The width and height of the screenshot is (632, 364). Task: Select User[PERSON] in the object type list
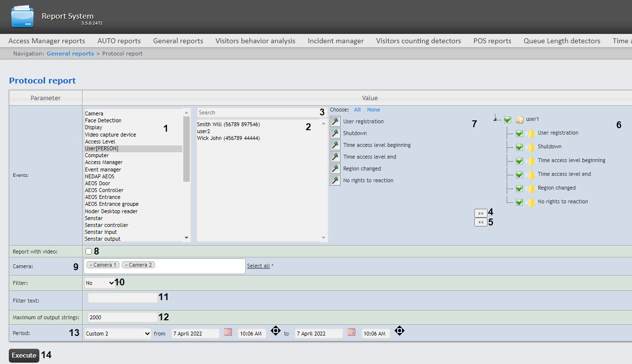102,148
